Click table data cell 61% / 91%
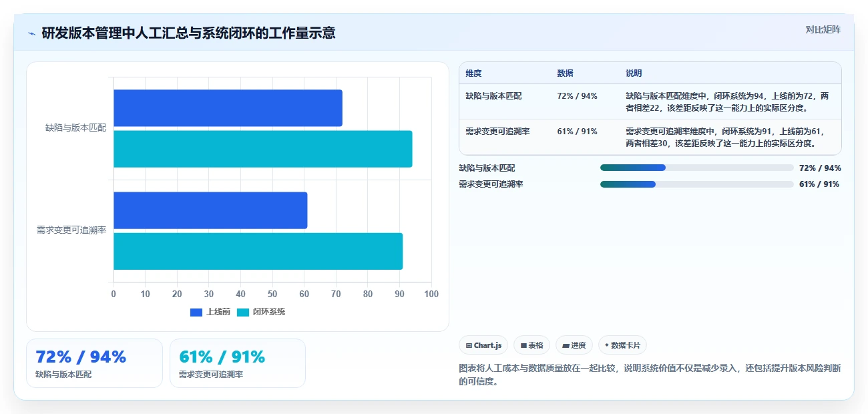This screenshot has height=414, width=868. [x=577, y=132]
